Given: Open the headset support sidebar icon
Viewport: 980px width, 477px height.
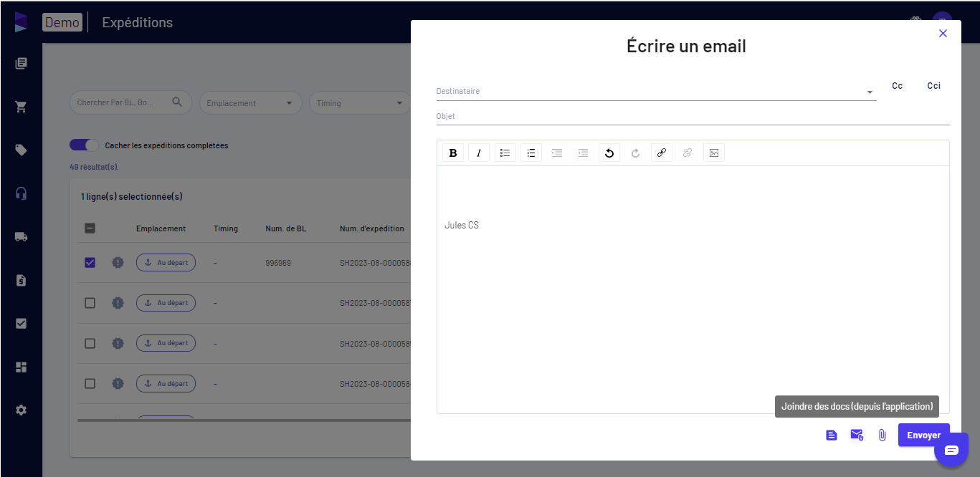Looking at the screenshot, I should (x=21, y=193).
